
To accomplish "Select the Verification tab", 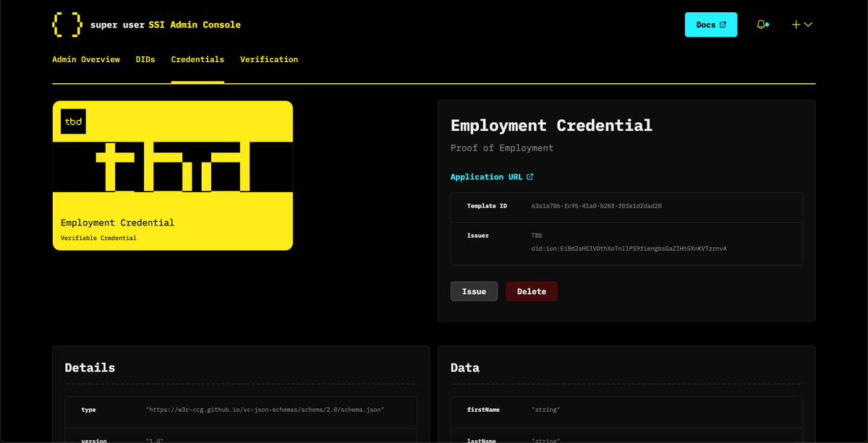I will tap(269, 59).
